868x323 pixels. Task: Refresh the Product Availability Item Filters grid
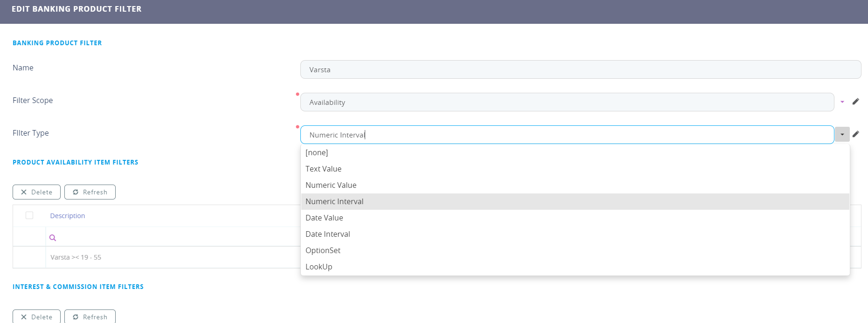90,192
